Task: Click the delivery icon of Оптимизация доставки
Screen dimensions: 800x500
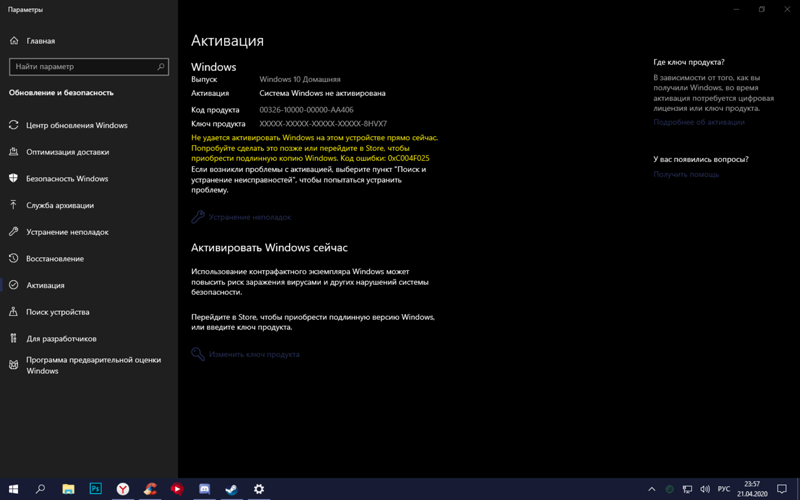Action: [x=14, y=152]
